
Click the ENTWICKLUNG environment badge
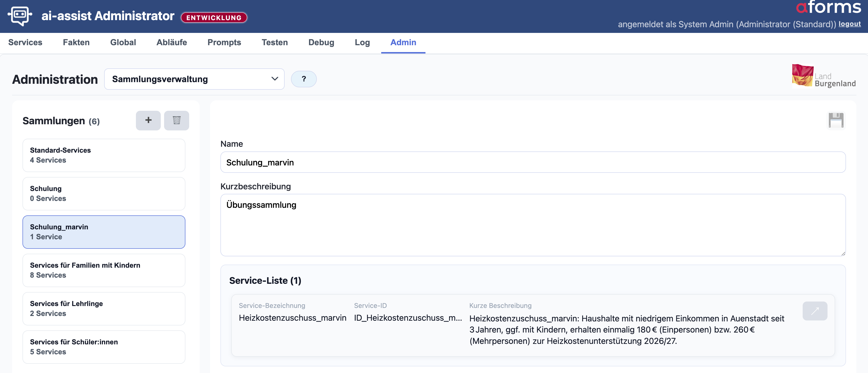[x=214, y=18]
